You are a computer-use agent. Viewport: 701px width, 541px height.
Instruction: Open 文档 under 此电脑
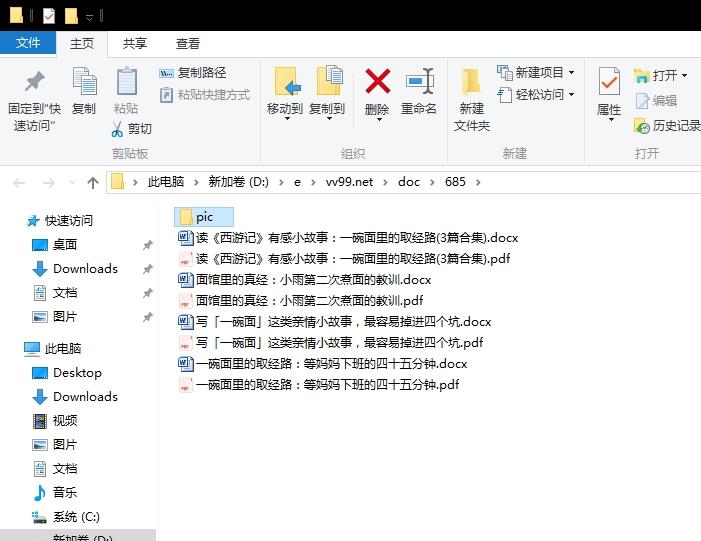[x=55, y=469]
